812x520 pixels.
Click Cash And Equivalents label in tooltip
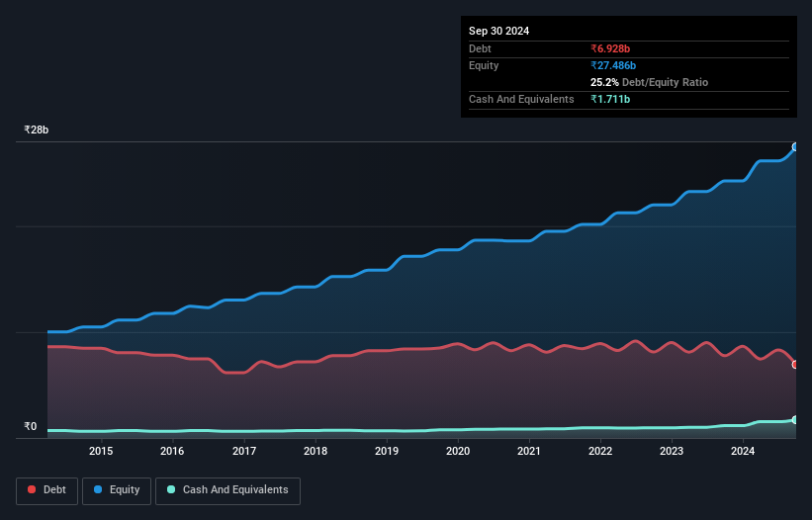pos(521,99)
